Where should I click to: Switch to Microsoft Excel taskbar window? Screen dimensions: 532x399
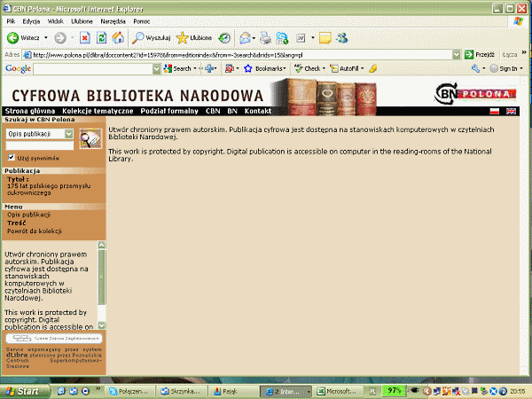click(339, 391)
